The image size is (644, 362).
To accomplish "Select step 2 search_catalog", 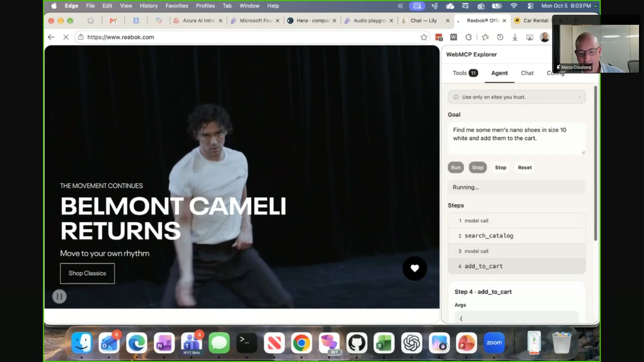I will coord(517,236).
